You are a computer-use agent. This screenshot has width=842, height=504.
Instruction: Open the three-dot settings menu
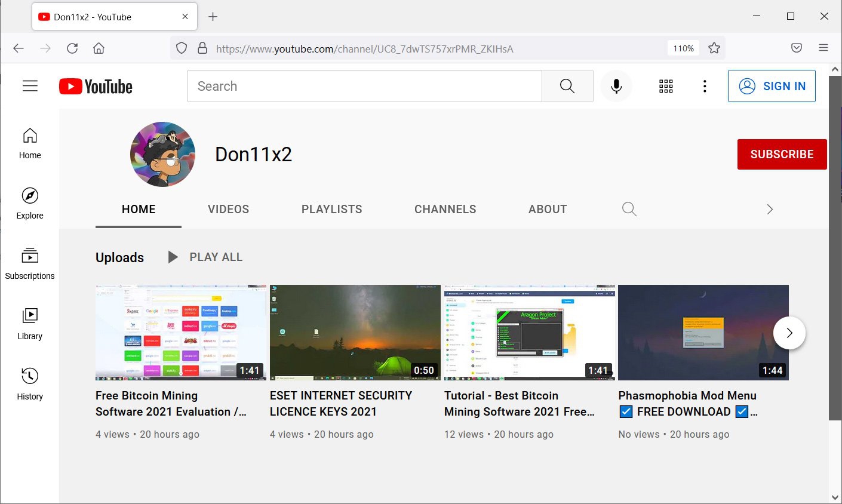[705, 86]
